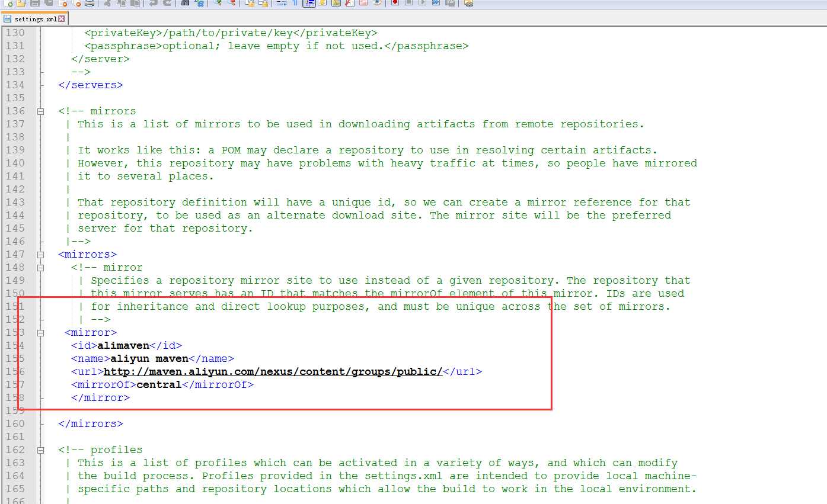Screen dimensions: 827x504
Task: Click the word 'alimaven' in the id tag
Action: 123,345
